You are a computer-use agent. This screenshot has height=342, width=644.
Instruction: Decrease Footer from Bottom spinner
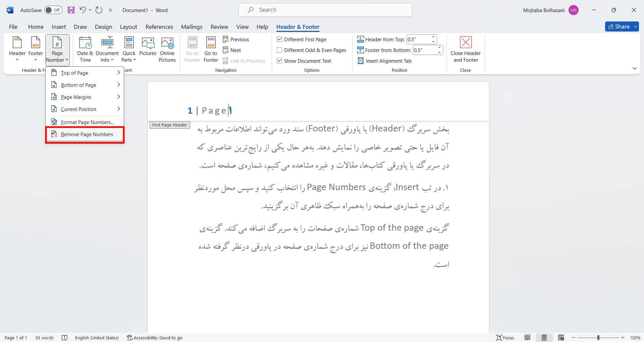pos(439,52)
